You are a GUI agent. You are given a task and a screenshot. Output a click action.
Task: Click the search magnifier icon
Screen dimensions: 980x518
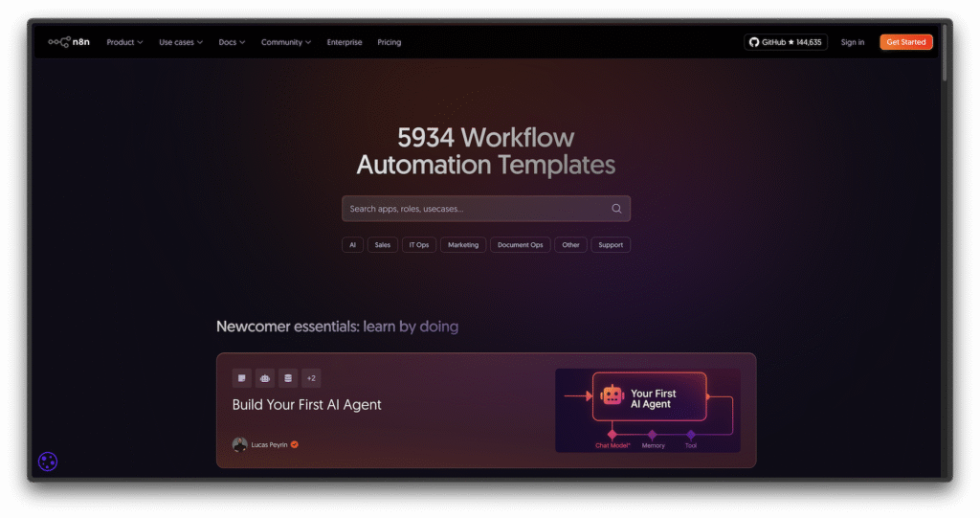click(x=616, y=209)
